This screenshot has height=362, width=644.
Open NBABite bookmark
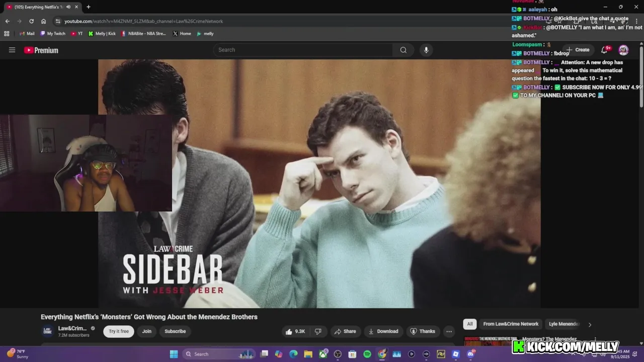[x=143, y=34]
